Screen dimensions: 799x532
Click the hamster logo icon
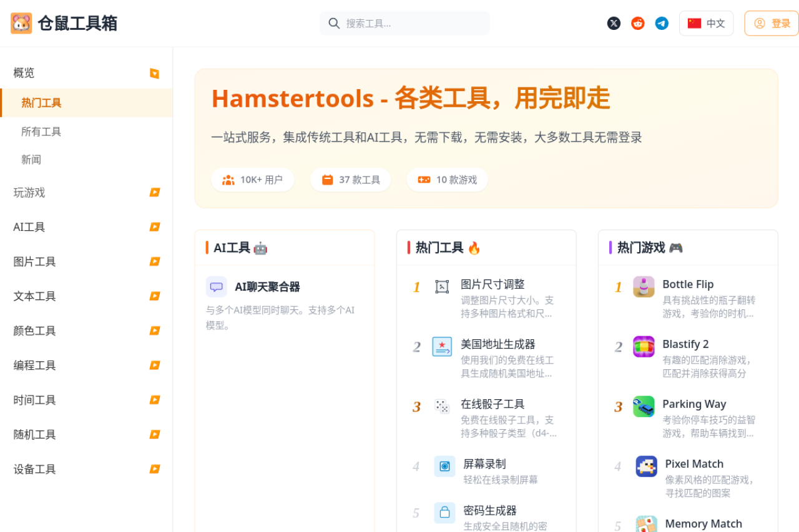click(21, 23)
